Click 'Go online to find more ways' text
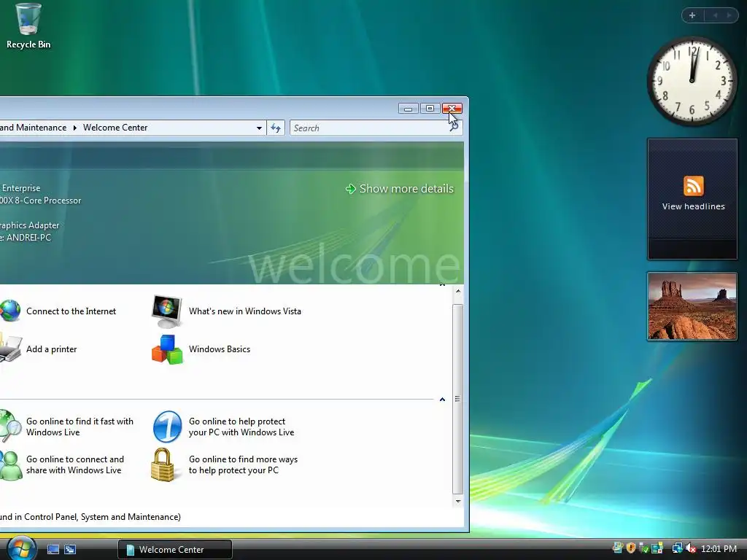747x560 pixels. 243,464
